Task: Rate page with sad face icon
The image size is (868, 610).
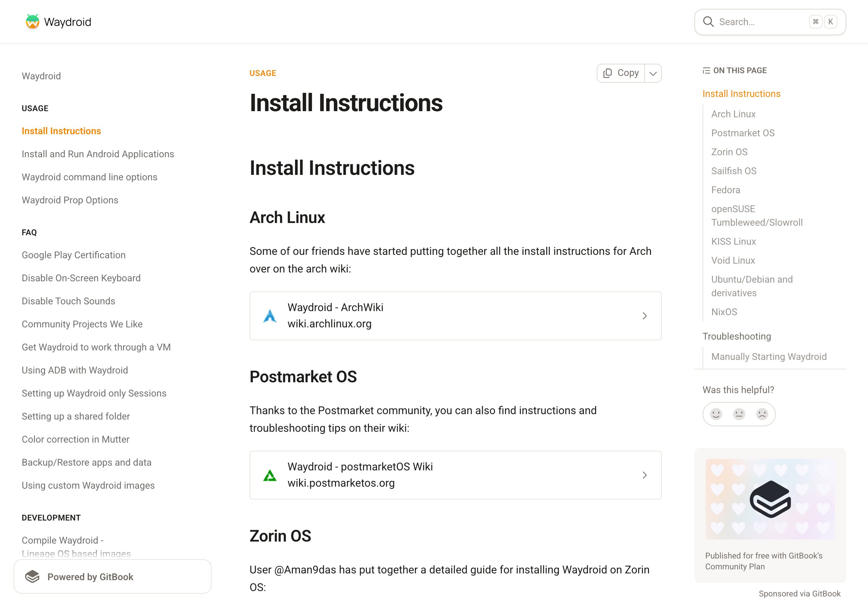Action: click(x=762, y=414)
